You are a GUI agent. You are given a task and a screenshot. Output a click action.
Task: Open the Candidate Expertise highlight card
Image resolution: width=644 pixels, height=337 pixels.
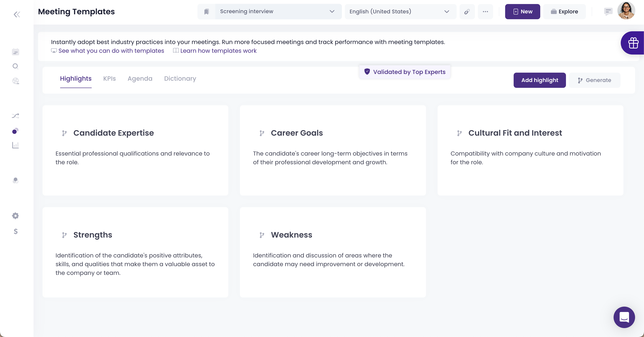135,150
